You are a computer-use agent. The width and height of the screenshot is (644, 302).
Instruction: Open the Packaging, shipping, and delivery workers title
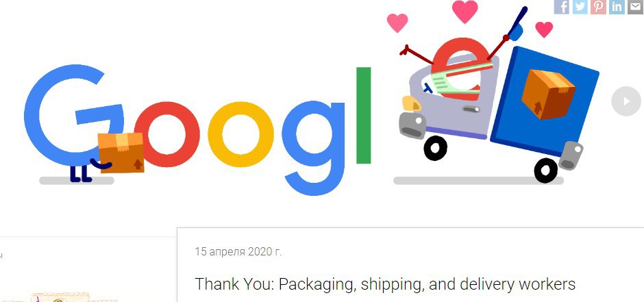(385, 284)
